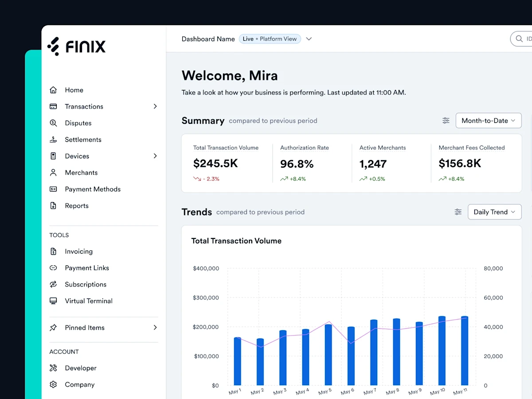The height and width of the screenshot is (399, 532).
Task: Click the search input field
Action: point(521,39)
